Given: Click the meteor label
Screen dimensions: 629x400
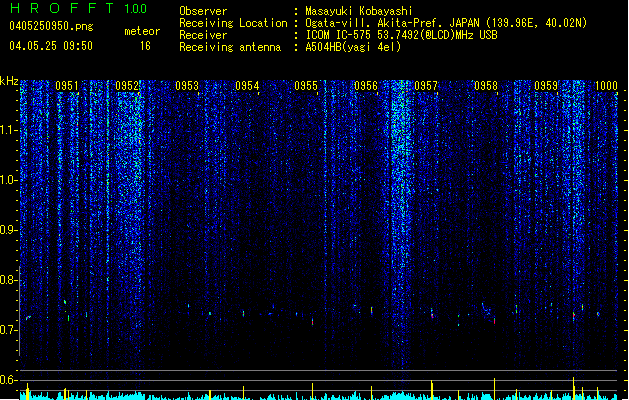Looking at the screenshot, I should pyautogui.click(x=142, y=31).
